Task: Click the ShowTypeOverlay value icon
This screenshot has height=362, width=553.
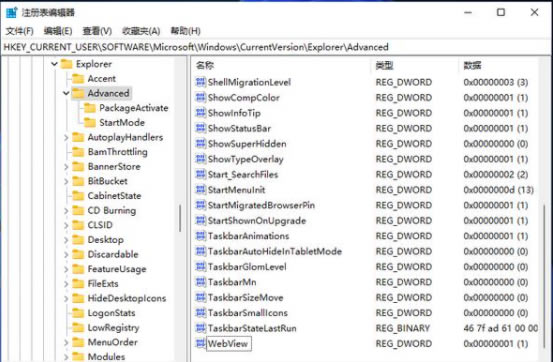Action: pyautogui.click(x=200, y=159)
